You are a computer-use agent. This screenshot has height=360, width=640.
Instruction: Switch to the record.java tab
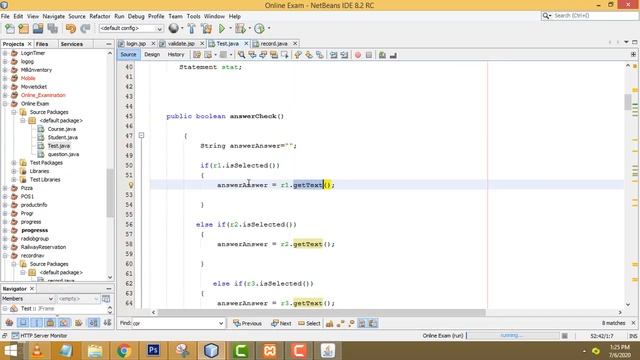tap(274, 43)
